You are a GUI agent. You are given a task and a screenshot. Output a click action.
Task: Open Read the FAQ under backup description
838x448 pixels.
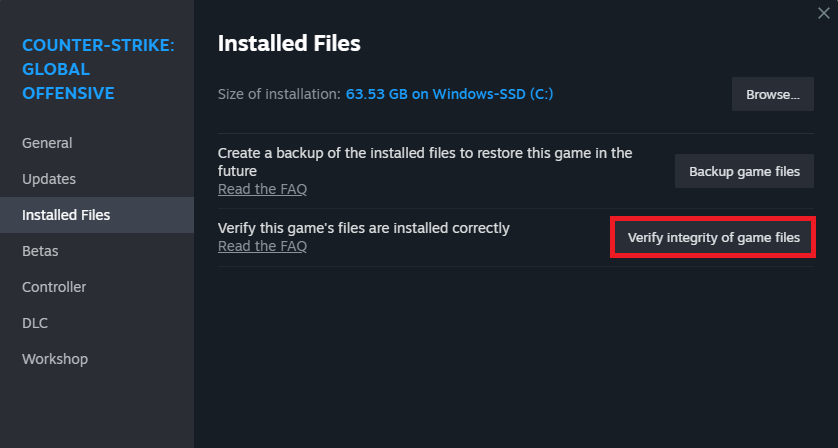[262, 189]
